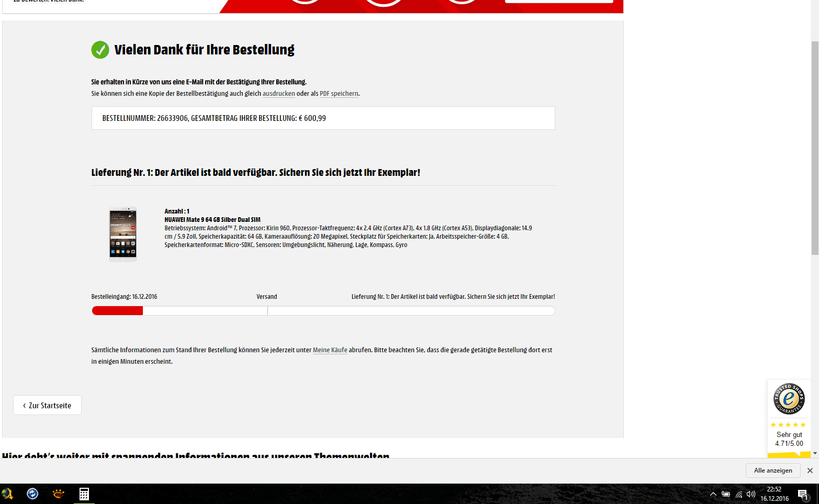The height and width of the screenshot is (504, 819).
Task: Click the 'Lieferung Nr. 1' section heading
Action: (x=255, y=172)
